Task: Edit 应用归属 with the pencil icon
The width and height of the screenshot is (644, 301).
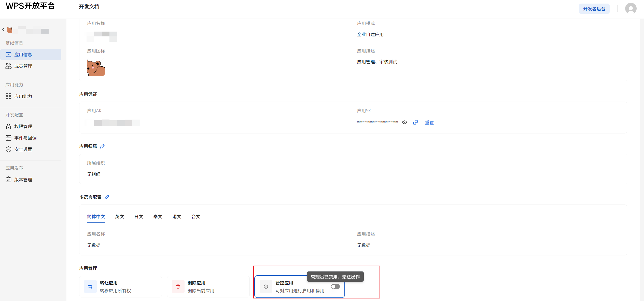Action: [x=102, y=146]
